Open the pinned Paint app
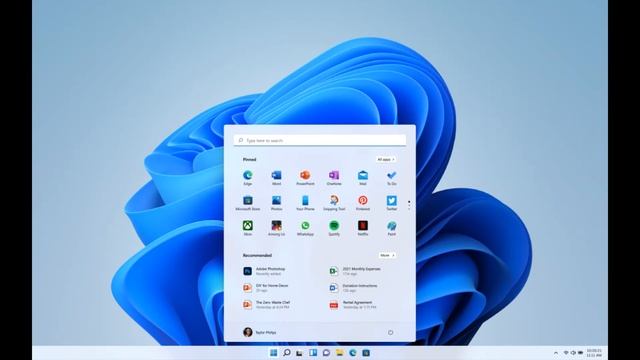Image resolution: width=640 pixels, height=360 pixels. [391, 228]
